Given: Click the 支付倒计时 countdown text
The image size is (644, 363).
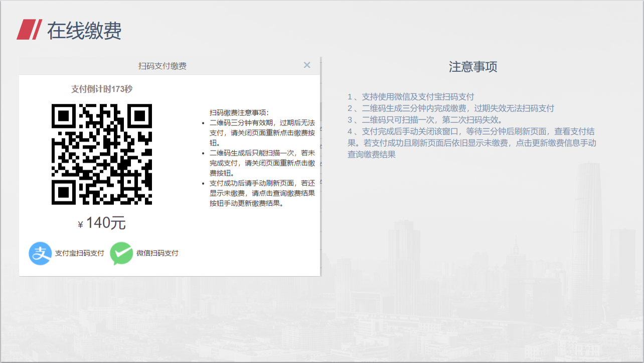Looking at the screenshot, I should coord(102,89).
